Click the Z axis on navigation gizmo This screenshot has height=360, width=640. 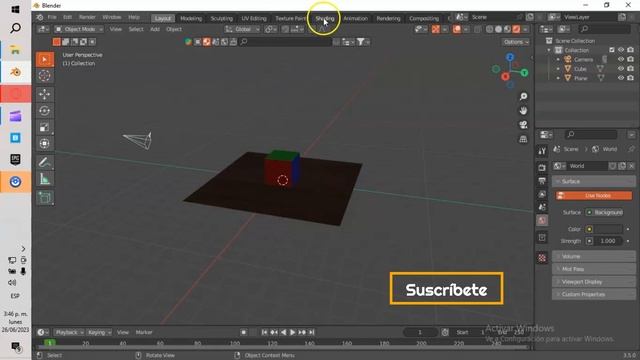[510, 58]
